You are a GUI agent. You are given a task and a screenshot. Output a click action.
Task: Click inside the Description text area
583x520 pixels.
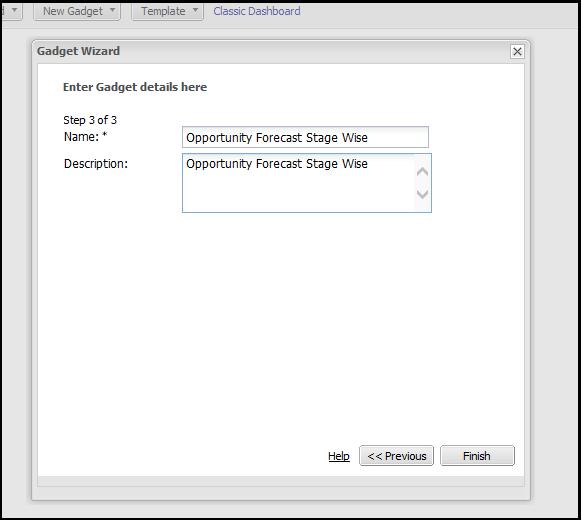coord(299,183)
